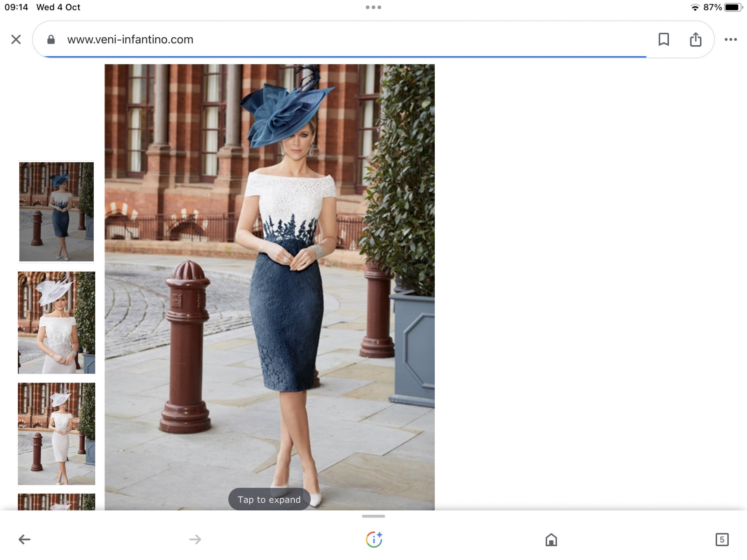Screen dimensions: 747x560
Task: Tap the multitasking three dots at top center
Action: [x=373, y=7]
